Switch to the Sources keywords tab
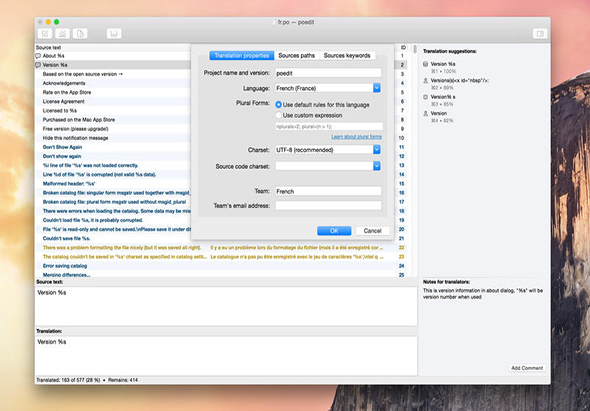Viewport: 590px width, 411px height. pos(347,55)
